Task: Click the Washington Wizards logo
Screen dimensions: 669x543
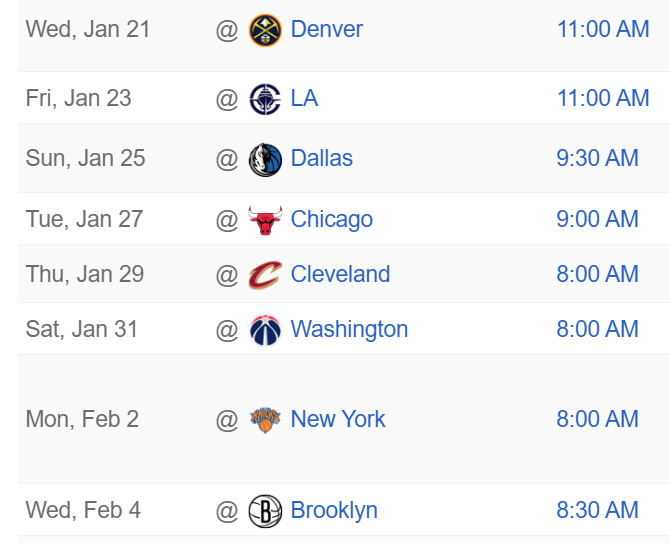Action: pyautogui.click(x=265, y=330)
